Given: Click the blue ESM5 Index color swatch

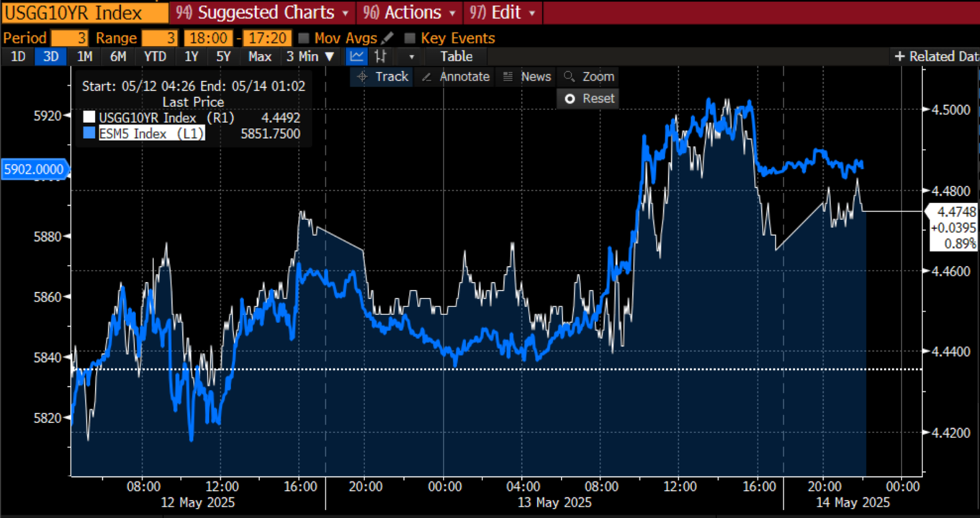Looking at the screenshot, I should tap(89, 133).
